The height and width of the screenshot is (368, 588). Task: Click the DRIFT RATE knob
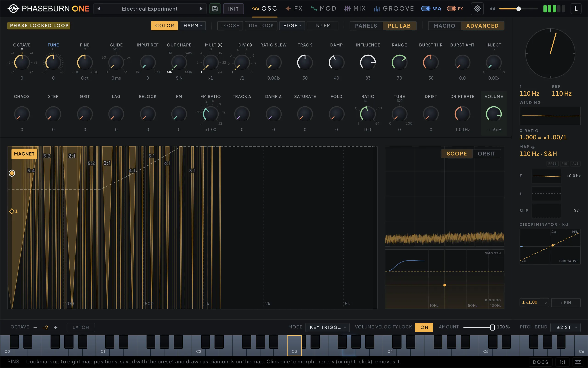tap(462, 114)
